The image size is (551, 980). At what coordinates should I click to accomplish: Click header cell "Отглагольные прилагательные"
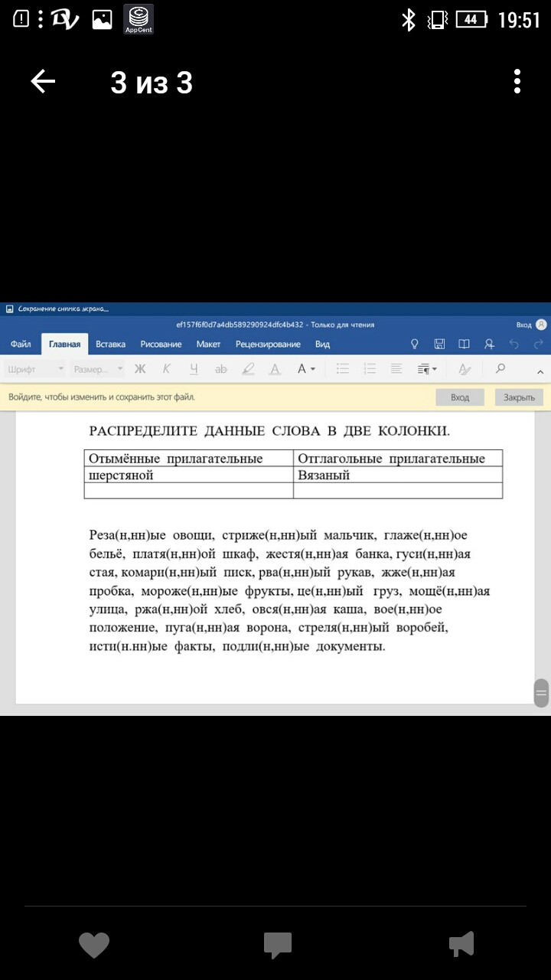coord(398,459)
